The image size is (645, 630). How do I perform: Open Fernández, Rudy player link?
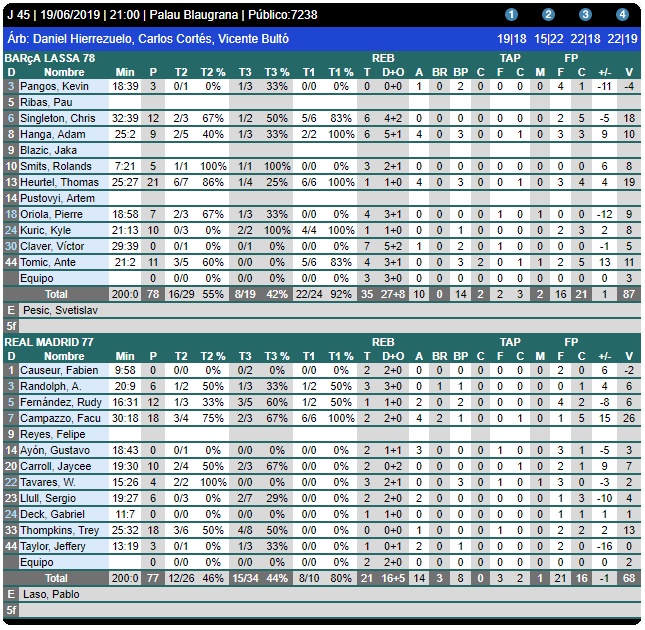(x=60, y=402)
